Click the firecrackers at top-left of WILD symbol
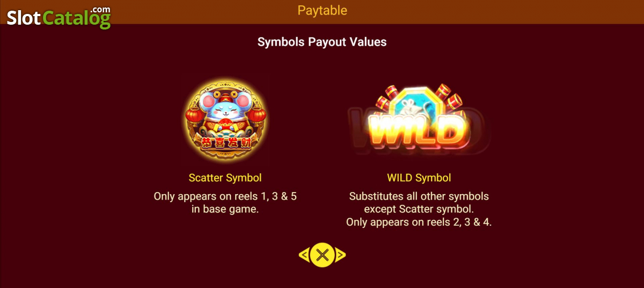The image size is (644, 288). tap(386, 97)
